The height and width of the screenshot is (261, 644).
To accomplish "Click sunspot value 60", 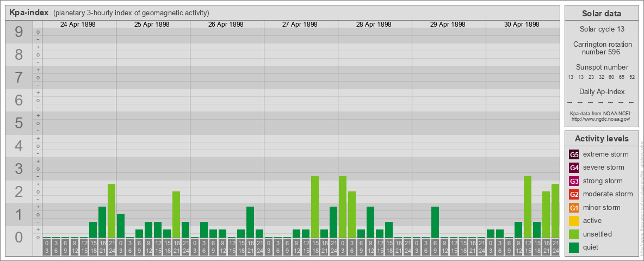I will (611, 77).
